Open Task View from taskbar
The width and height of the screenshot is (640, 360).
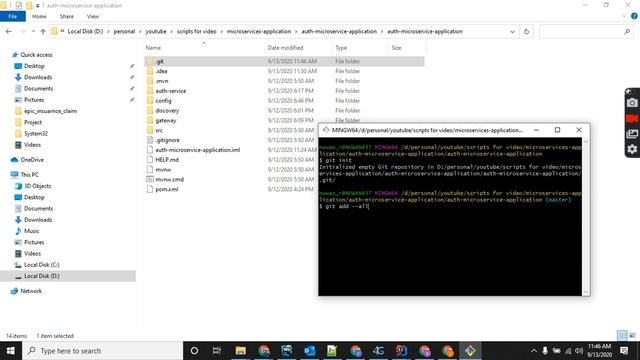(217, 351)
